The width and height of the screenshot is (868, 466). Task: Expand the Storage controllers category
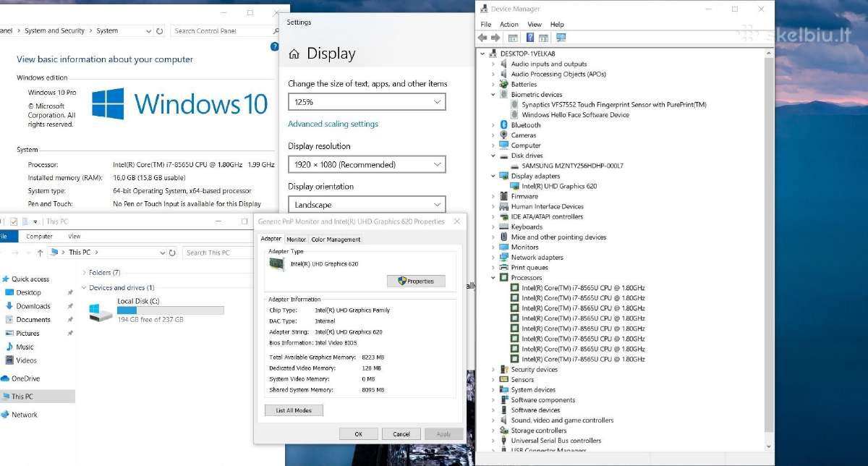coord(494,431)
